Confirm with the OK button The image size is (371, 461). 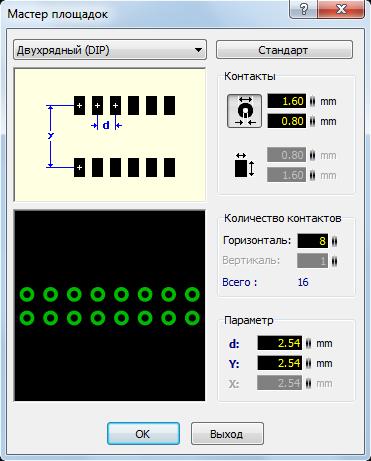[x=143, y=434]
